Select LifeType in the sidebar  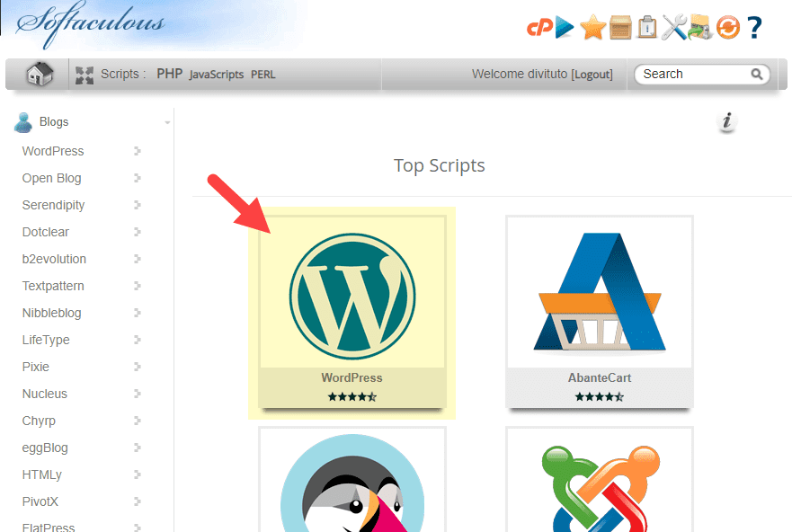(x=46, y=340)
